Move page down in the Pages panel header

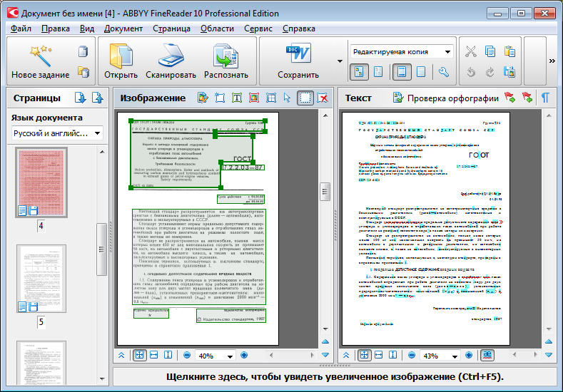click(80, 98)
